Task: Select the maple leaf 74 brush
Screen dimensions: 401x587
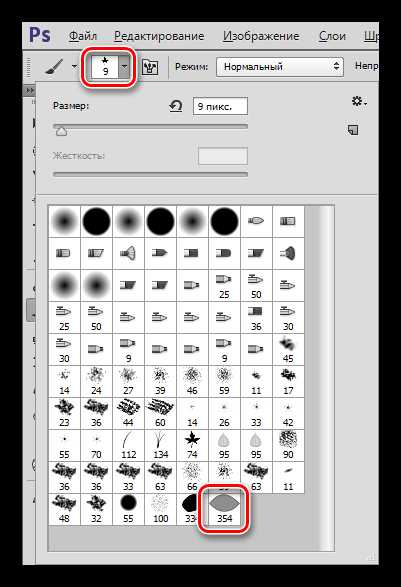Action: (192, 445)
